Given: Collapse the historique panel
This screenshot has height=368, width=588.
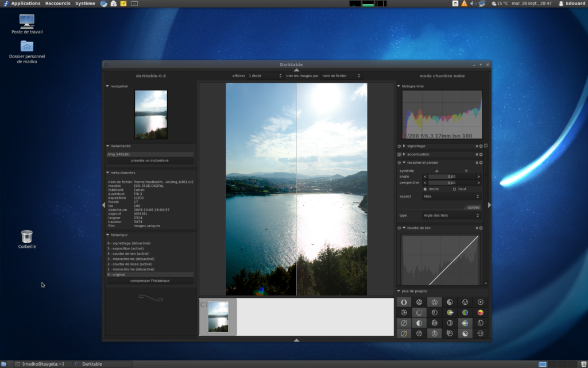Looking at the screenshot, I should coord(107,235).
